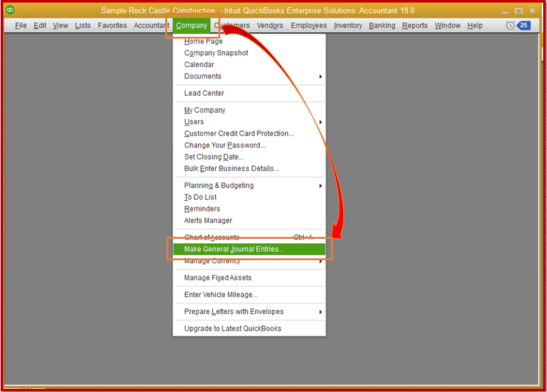This screenshot has height=392, width=547.
Task: Select Enter Vehicle Mileage option
Action: [x=249, y=294]
